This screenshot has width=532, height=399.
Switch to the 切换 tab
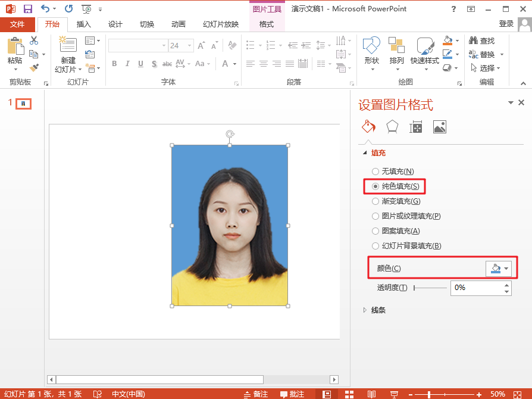tap(147, 24)
